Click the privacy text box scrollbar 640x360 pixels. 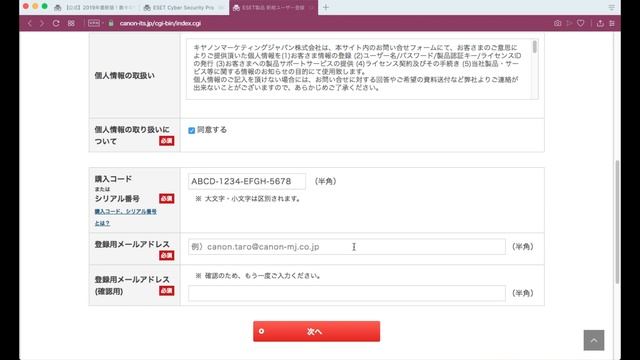point(534,47)
